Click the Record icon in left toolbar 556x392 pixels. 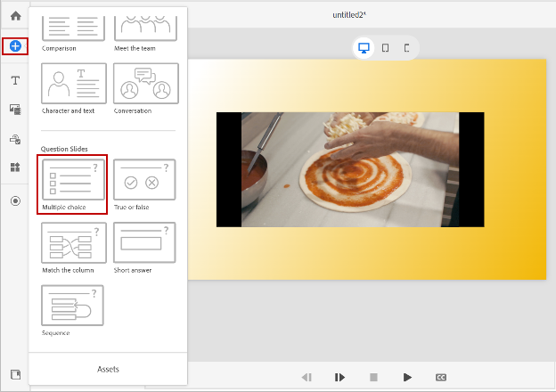point(15,201)
